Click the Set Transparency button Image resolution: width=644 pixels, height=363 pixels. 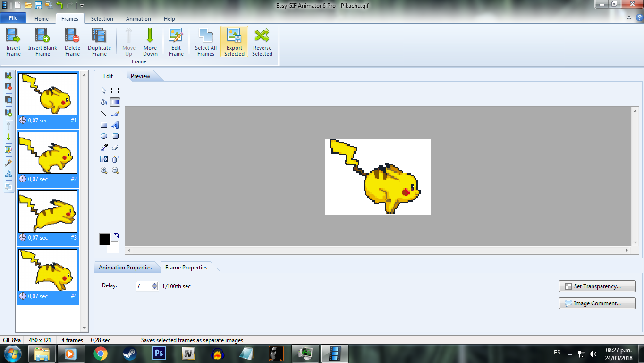pyautogui.click(x=597, y=286)
